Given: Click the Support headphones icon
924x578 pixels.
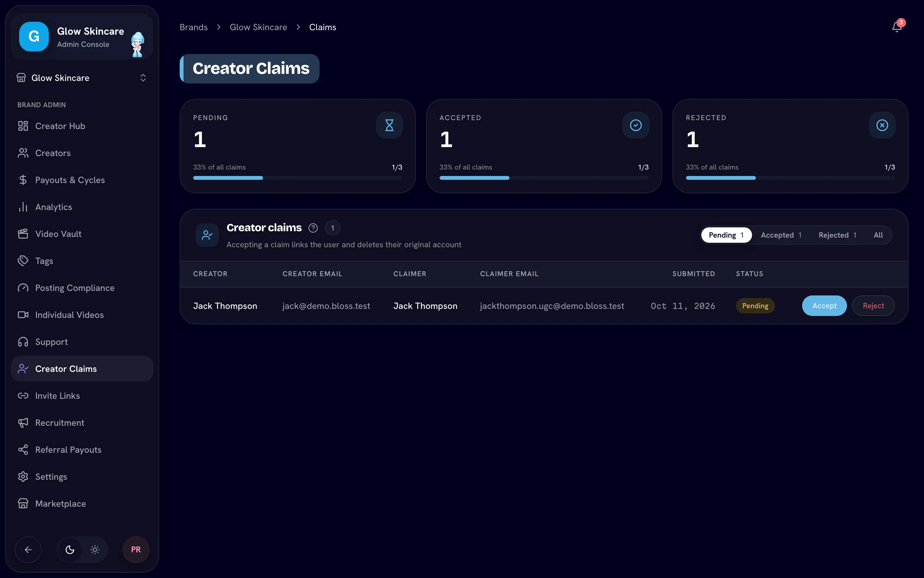Looking at the screenshot, I should coord(23,342).
